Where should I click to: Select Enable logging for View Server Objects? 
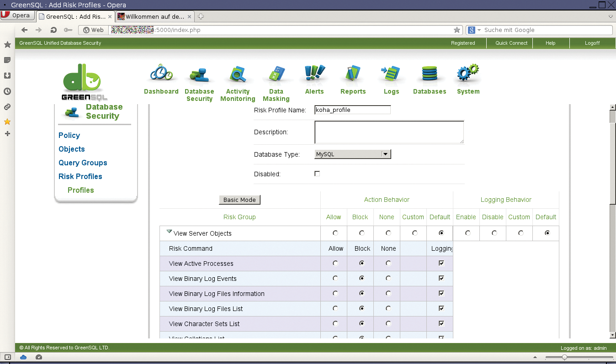468,233
